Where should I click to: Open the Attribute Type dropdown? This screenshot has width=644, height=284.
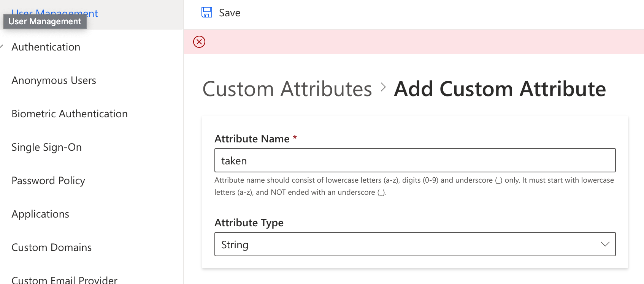tap(415, 244)
